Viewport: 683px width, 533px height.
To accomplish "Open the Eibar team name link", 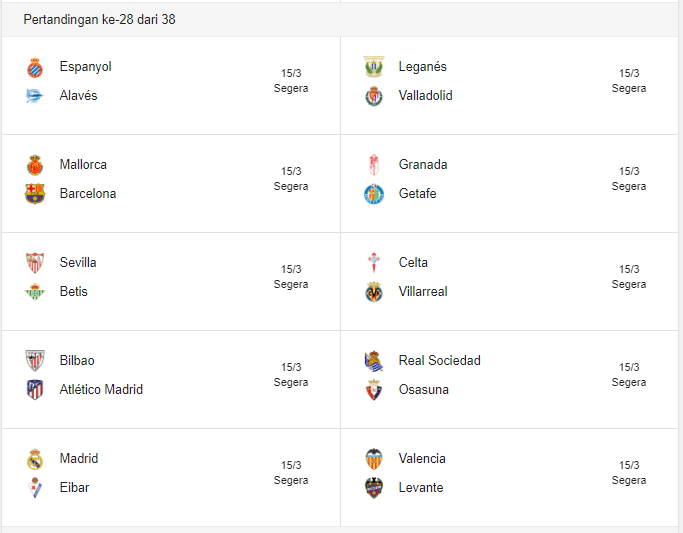I will pyautogui.click(x=75, y=488).
